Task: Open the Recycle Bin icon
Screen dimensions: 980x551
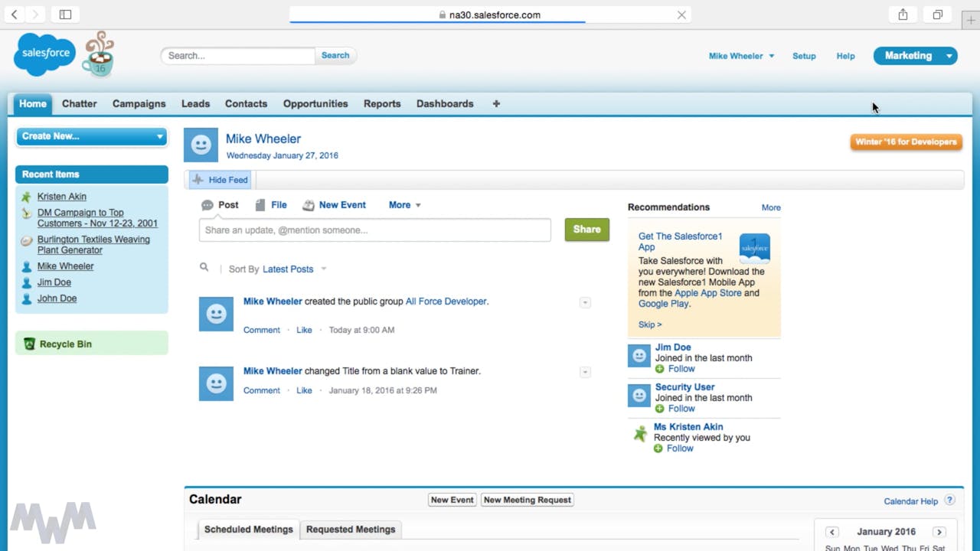Action: [x=30, y=344]
